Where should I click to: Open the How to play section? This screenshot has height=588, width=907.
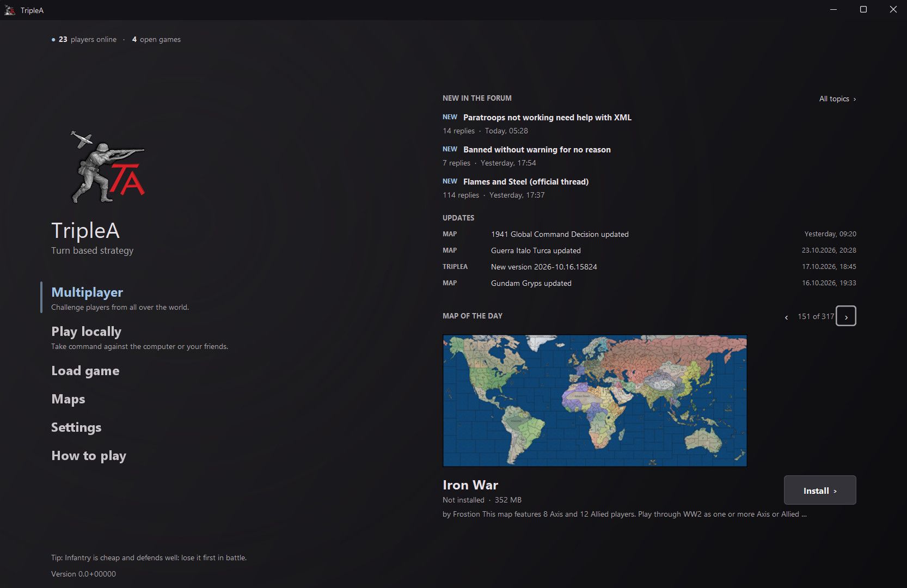[89, 456]
